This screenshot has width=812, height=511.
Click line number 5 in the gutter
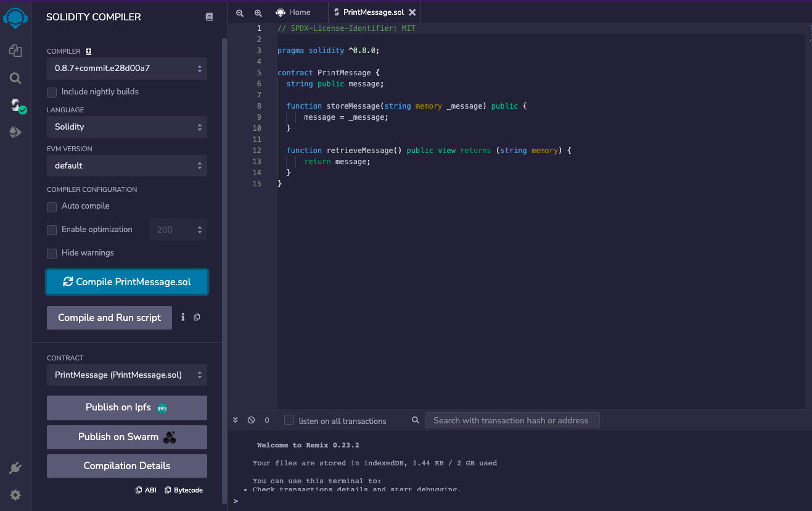click(x=259, y=73)
